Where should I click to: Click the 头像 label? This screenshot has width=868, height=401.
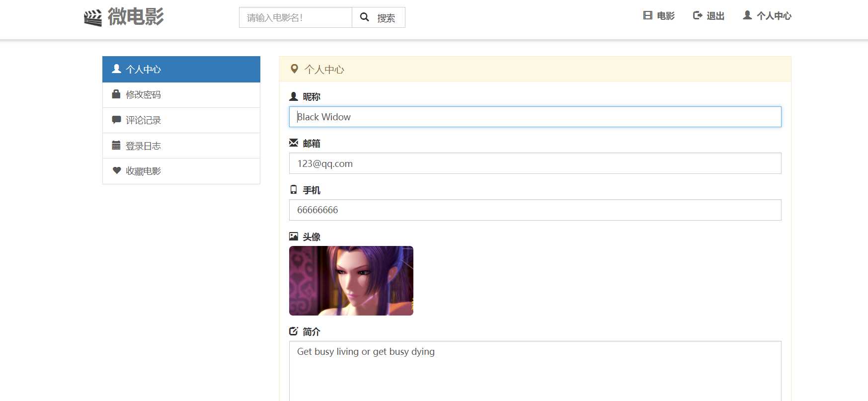tap(312, 237)
